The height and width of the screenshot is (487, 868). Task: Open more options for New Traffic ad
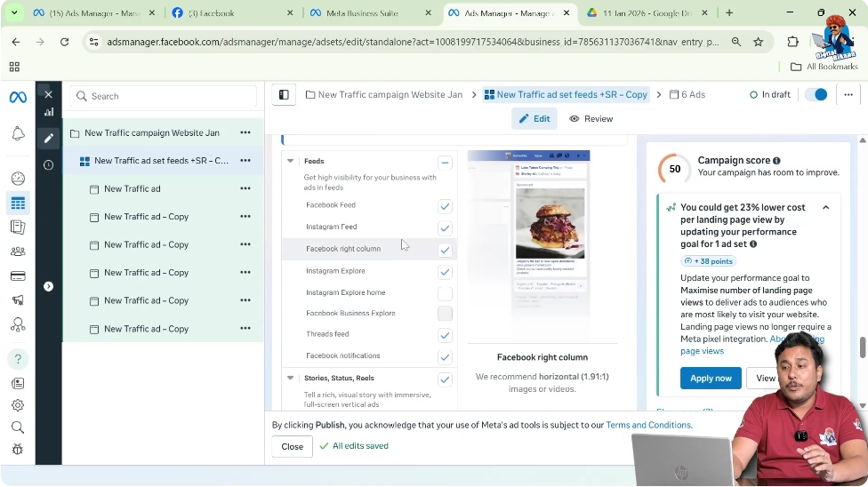pyautogui.click(x=245, y=188)
